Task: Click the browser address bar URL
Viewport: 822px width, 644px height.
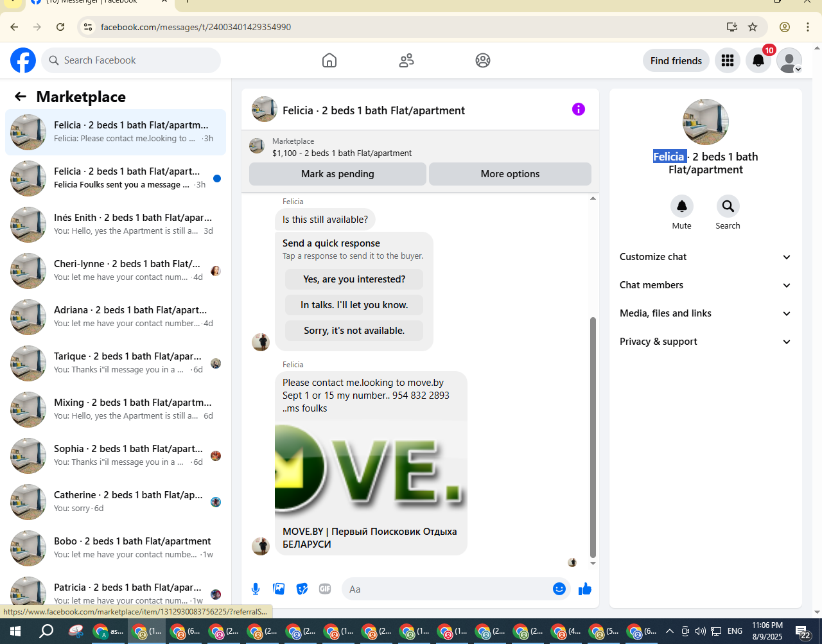Action: coord(196,27)
